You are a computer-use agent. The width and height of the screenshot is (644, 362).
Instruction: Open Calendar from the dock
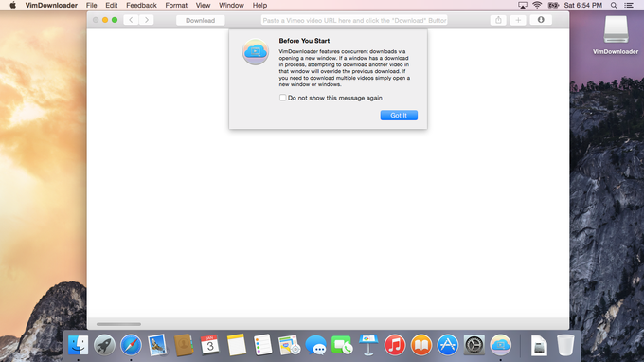[x=210, y=345]
